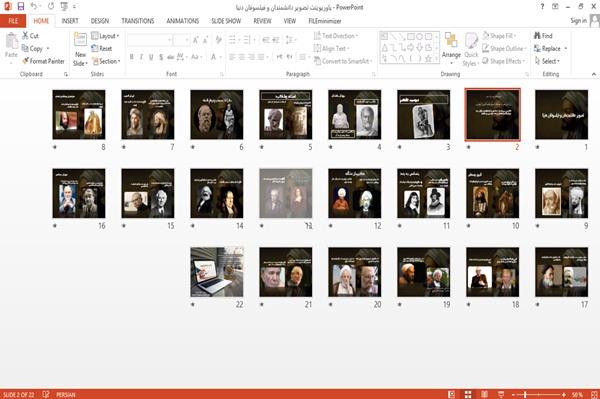Click Convert to SmartArt button
This screenshot has height=399, width=600.
(342, 61)
